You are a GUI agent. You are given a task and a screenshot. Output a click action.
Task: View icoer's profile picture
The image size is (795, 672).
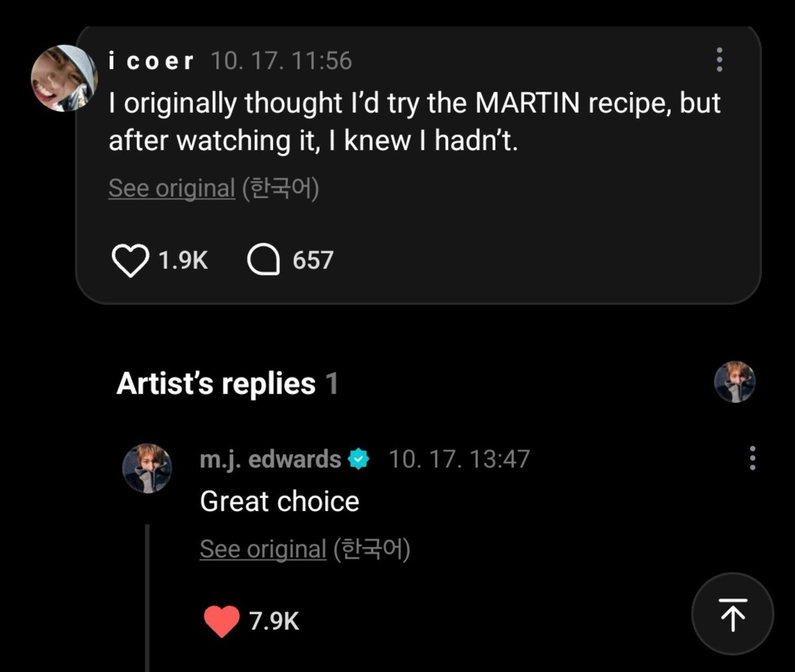[64, 78]
